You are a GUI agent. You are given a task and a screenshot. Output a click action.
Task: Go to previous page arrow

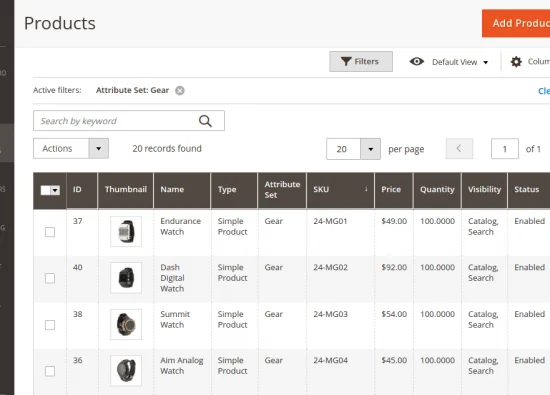459,149
